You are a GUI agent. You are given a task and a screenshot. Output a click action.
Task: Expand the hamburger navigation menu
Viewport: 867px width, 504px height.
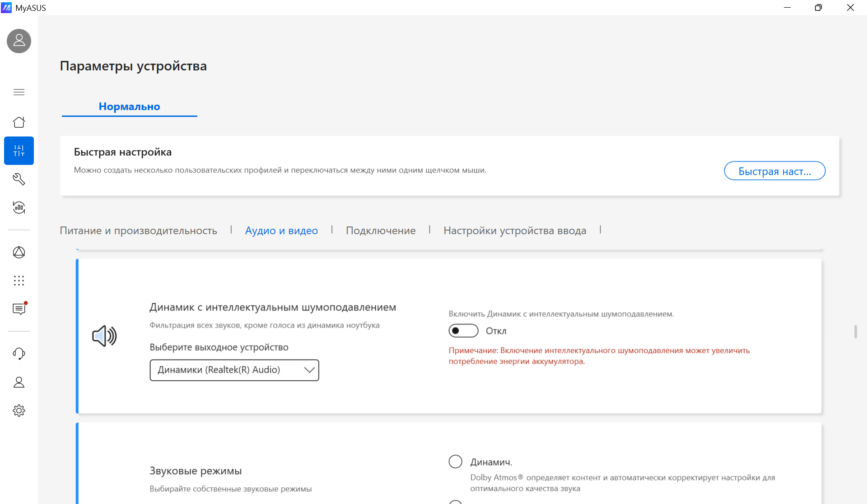click(19, 92)
